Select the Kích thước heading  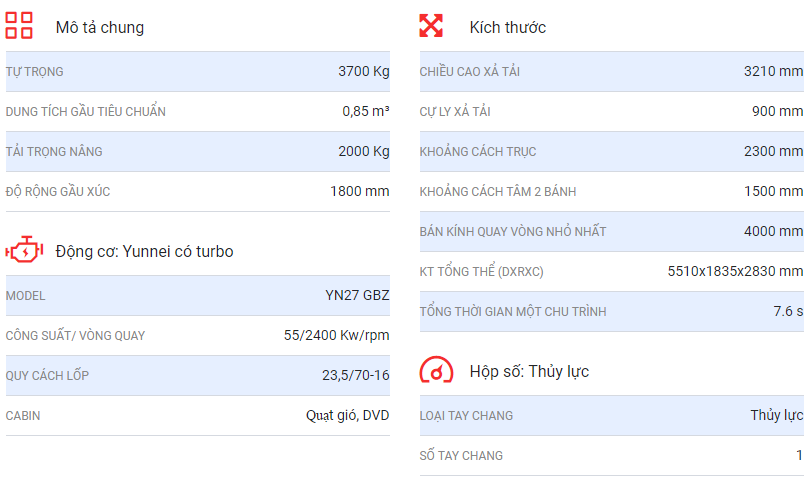508,27
